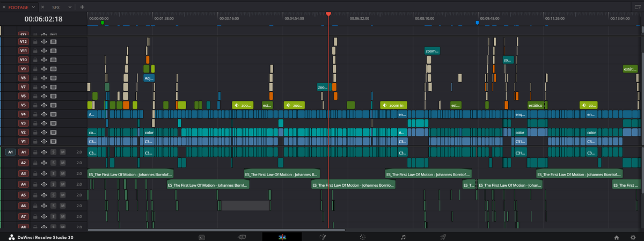Viewport: 644px width, 241px height.
Task: Toggle auto-select on audio track A7
Action: (x=44, y=216)
